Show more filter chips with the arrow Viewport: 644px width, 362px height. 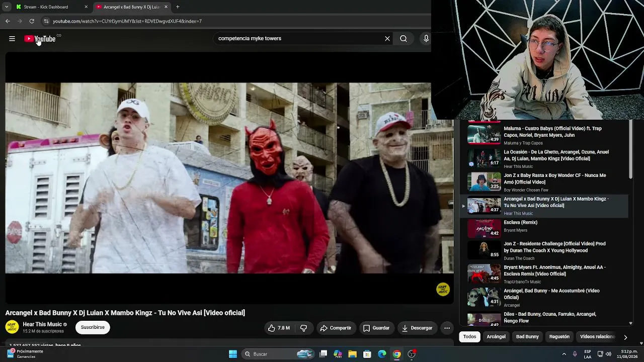625,337
